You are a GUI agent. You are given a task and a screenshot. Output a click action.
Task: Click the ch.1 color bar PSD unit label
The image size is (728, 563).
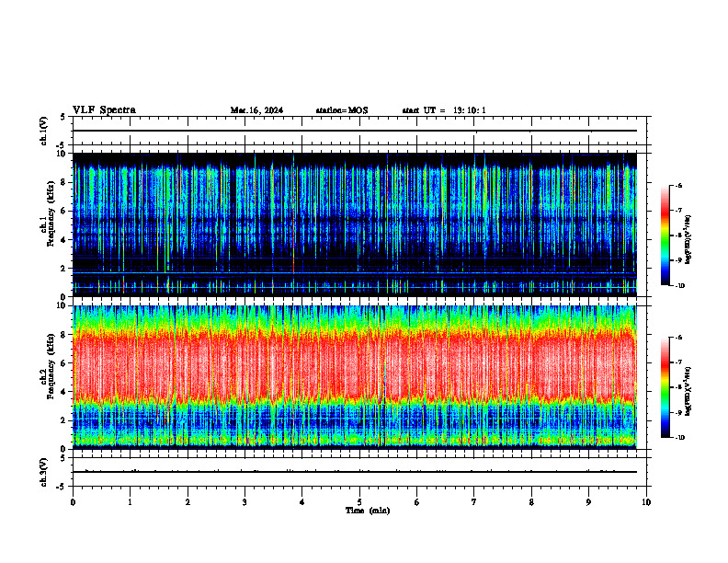[x=688, y=240]
